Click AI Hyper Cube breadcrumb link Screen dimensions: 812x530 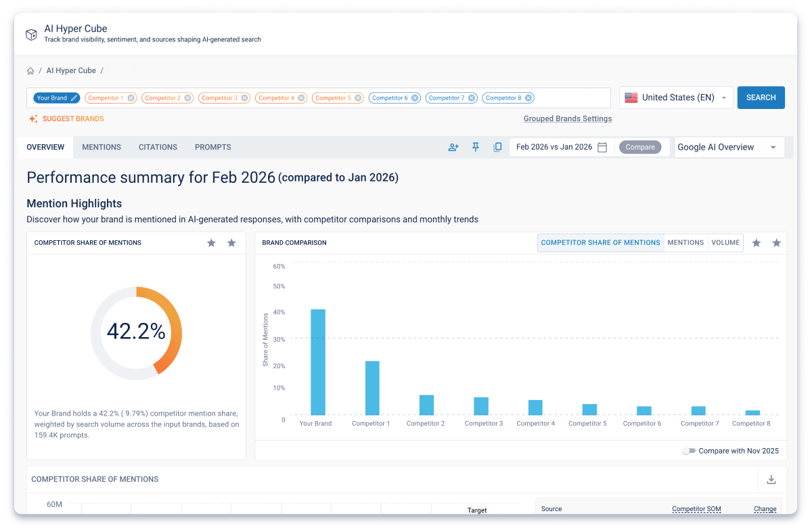point(71,70)
